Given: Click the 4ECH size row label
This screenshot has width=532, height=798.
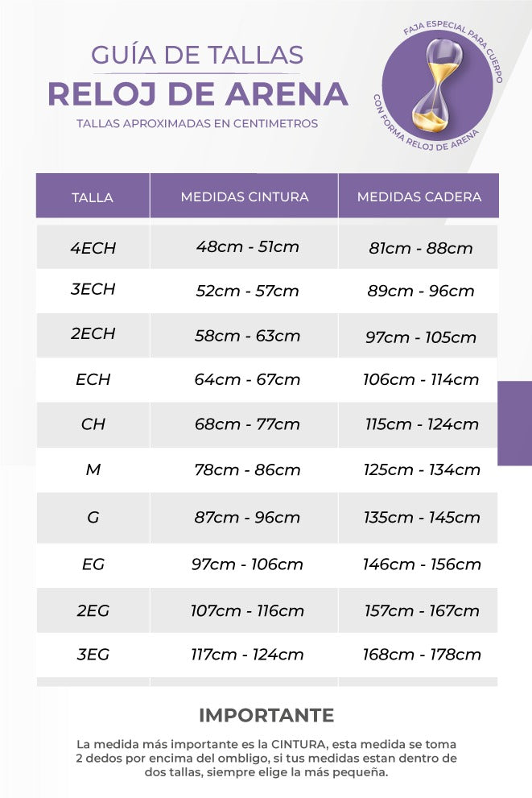Looking at the screenshot, I should tap(93, 248).
